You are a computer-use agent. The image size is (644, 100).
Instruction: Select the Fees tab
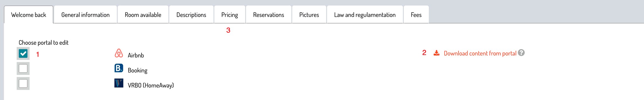pos(416,15)
